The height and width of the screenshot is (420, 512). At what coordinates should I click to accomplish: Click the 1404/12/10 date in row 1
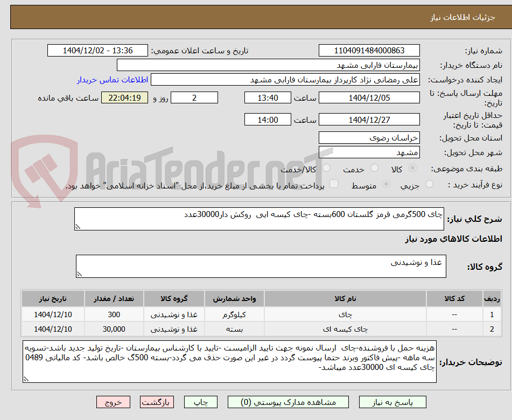click(53, 314)
